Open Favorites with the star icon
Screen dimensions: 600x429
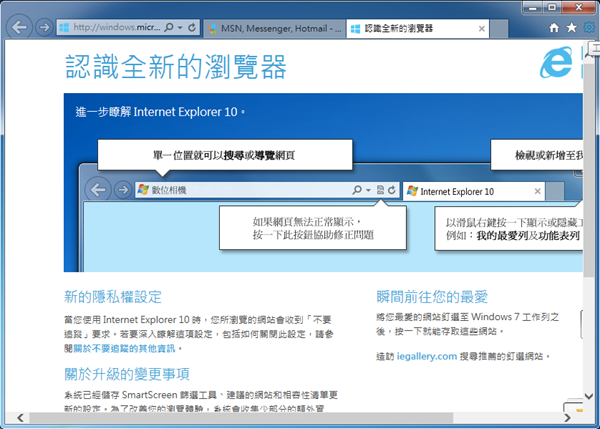click(x=571, y=28)
